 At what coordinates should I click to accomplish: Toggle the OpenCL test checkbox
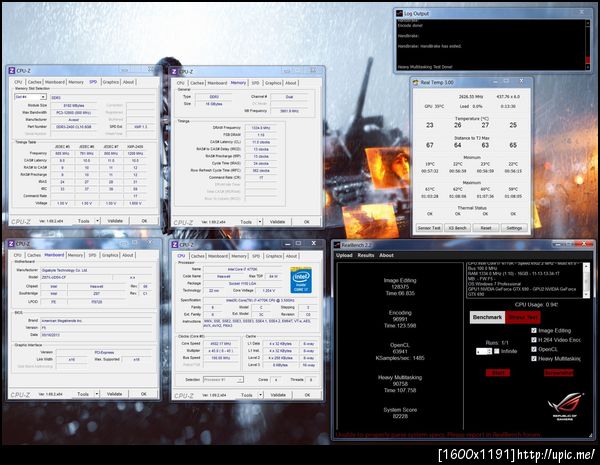534,349
